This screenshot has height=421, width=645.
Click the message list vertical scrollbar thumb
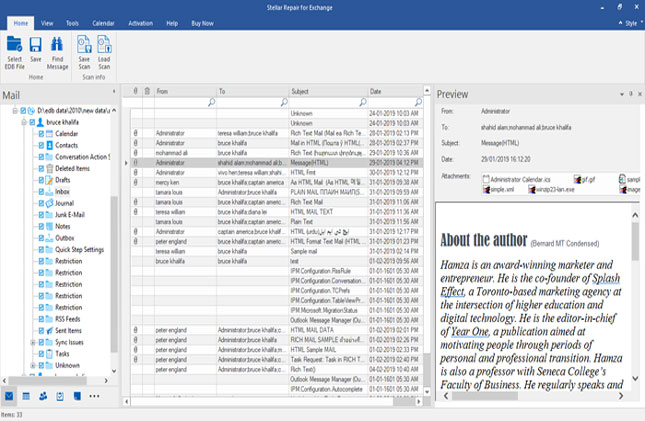427,370
